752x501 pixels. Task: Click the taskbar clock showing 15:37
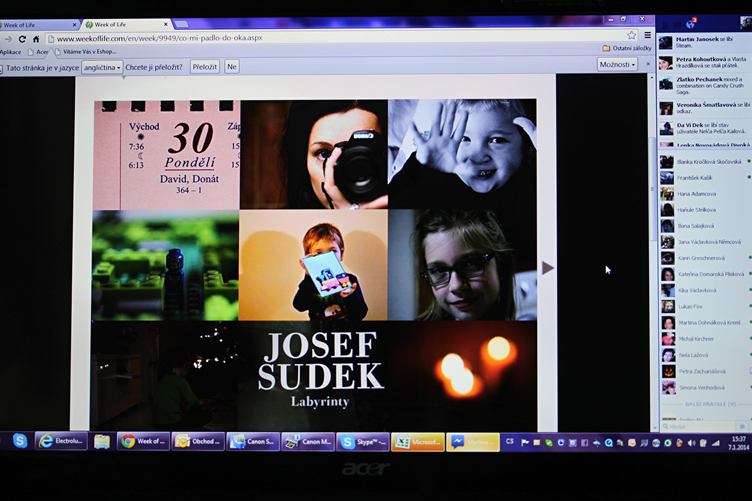[x=738, y=443]
